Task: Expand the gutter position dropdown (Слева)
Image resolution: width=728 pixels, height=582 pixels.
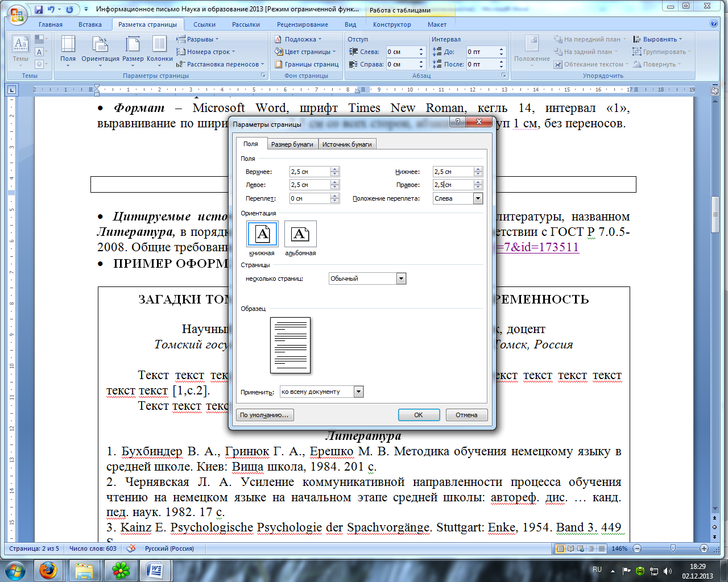Action: tap(478, 198)
